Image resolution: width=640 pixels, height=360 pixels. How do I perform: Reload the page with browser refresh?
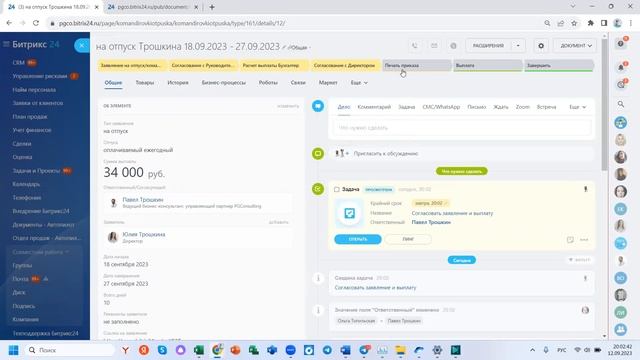(x=36, y=23)
